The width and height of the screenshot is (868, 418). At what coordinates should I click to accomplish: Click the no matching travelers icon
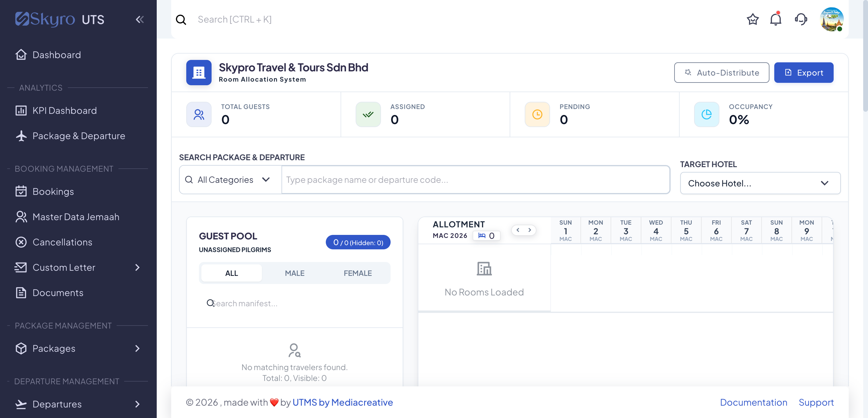(294, 350)
